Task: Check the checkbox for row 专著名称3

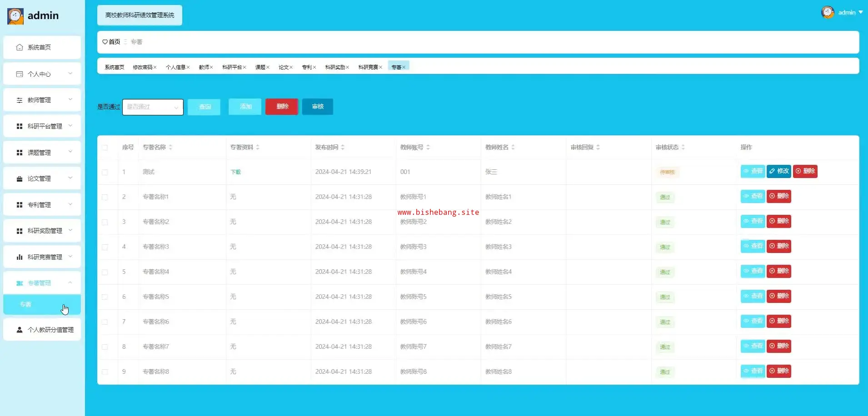Action: (x=105, y=248)
